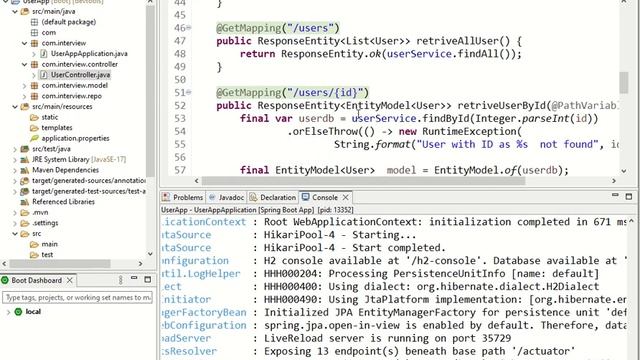The height and width of the screenshot is (360, 640).
Task: Focus the Boot Dashboard tags filter field
Action: click(x=77, y=298)
